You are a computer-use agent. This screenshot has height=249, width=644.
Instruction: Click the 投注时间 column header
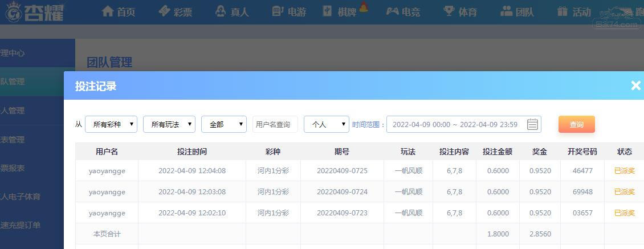click(192, 152)
